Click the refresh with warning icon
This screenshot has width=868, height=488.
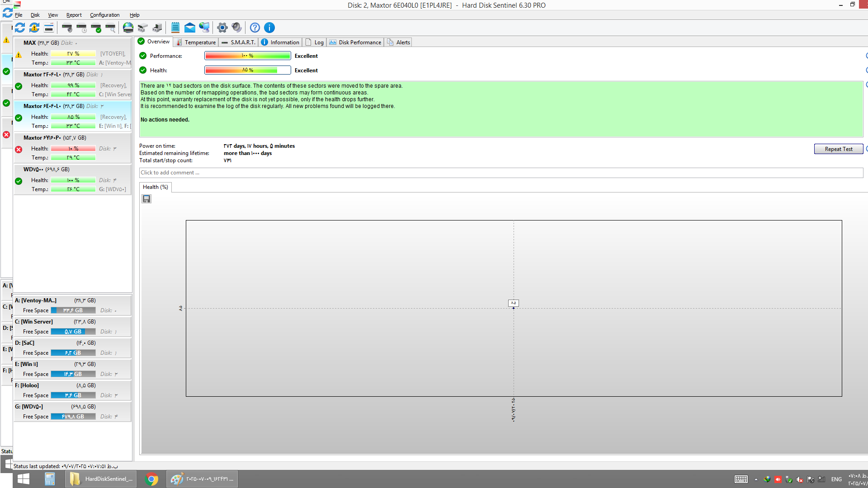pos(34,28)
